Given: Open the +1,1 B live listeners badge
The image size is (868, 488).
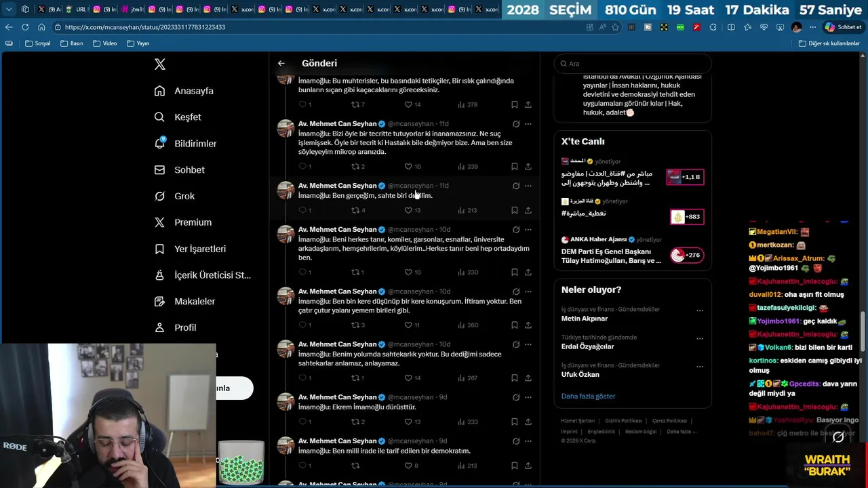Looking at the screenshot, I should [686, 177].
